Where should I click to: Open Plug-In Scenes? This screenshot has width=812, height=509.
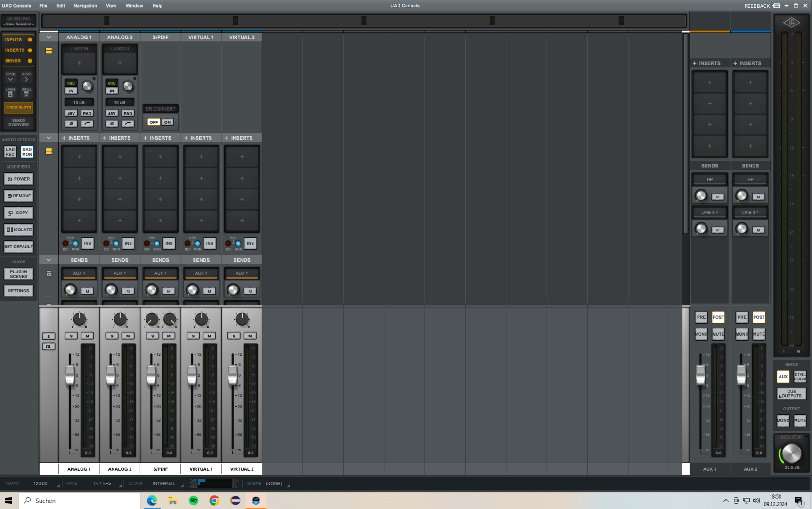[19, 274]
